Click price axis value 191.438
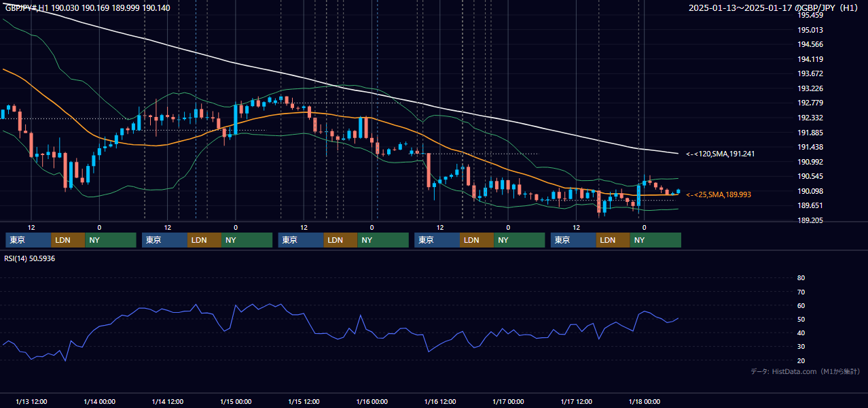This screenshot has height=408, width=868. coord(810,147)
